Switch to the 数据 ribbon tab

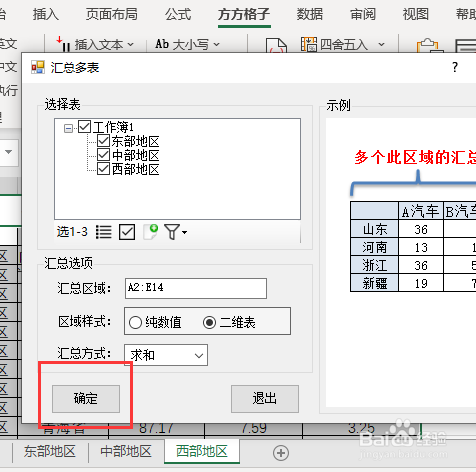click(310, 14)
